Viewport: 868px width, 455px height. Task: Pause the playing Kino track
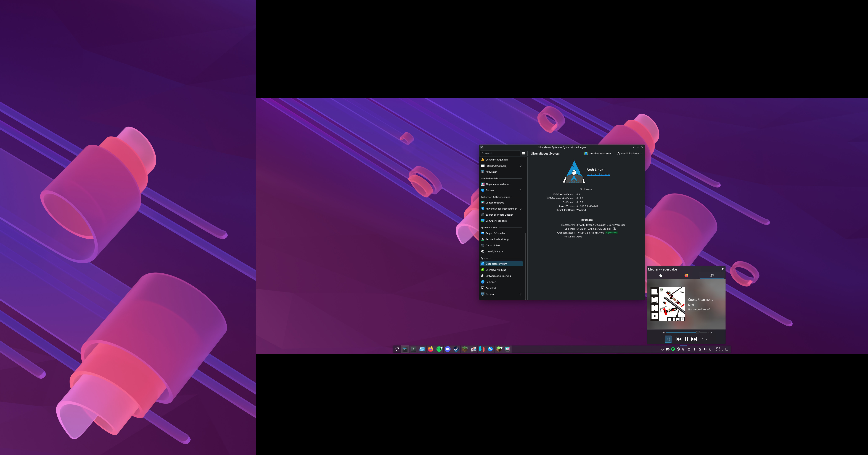pyautogui.click(x=686, y=339)
